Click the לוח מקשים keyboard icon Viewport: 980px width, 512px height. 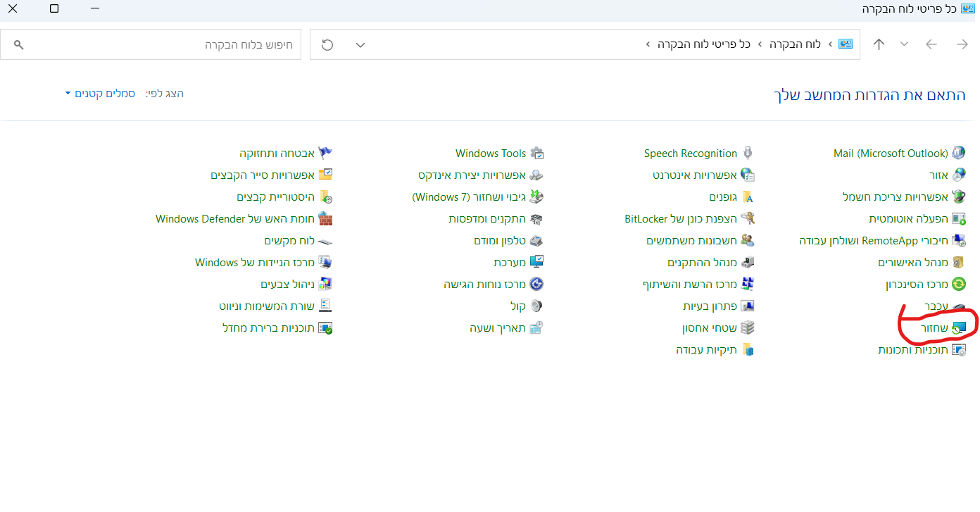(x=325, y=241)
